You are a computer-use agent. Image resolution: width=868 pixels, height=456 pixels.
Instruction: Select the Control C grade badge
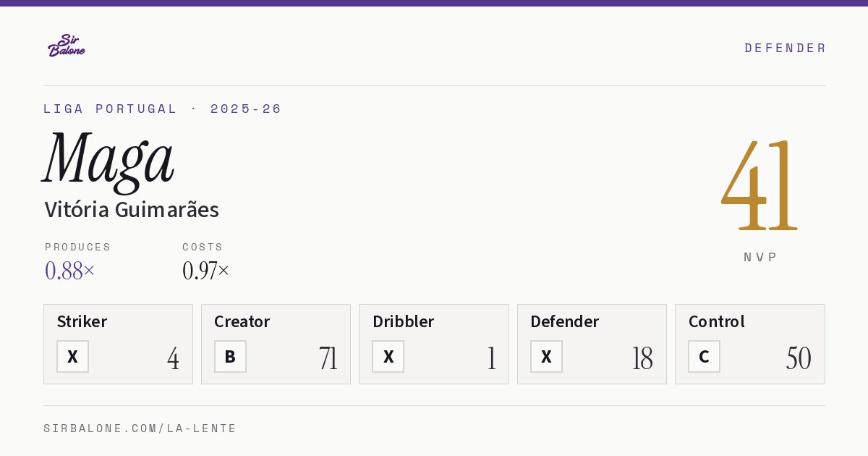pos(704,357)
